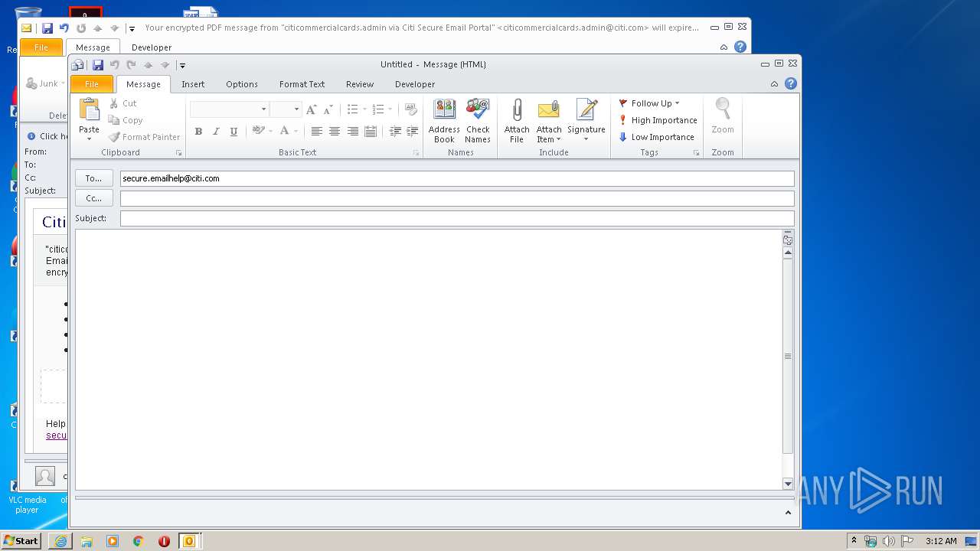Screen dimensions: 980x551
Task: Launch Google Chrome from the taskbar
Action: click(x=139, y=541)
